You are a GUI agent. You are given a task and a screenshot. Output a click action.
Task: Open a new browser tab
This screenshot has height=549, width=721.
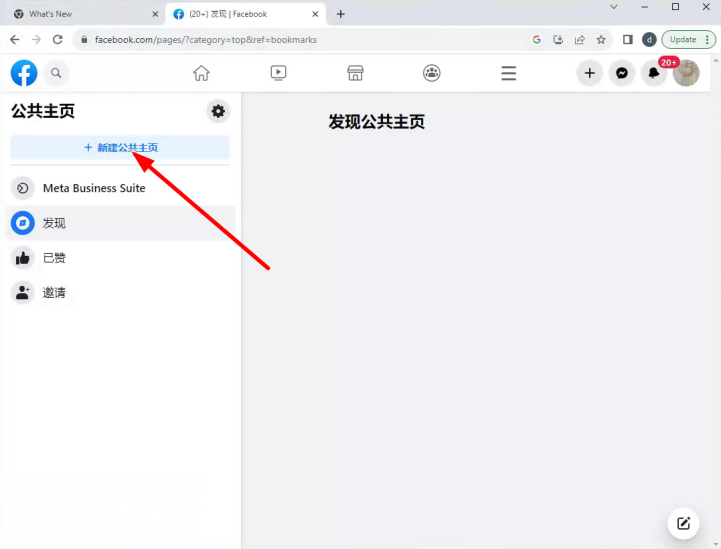pyautogui.click(x=340, y=14)
